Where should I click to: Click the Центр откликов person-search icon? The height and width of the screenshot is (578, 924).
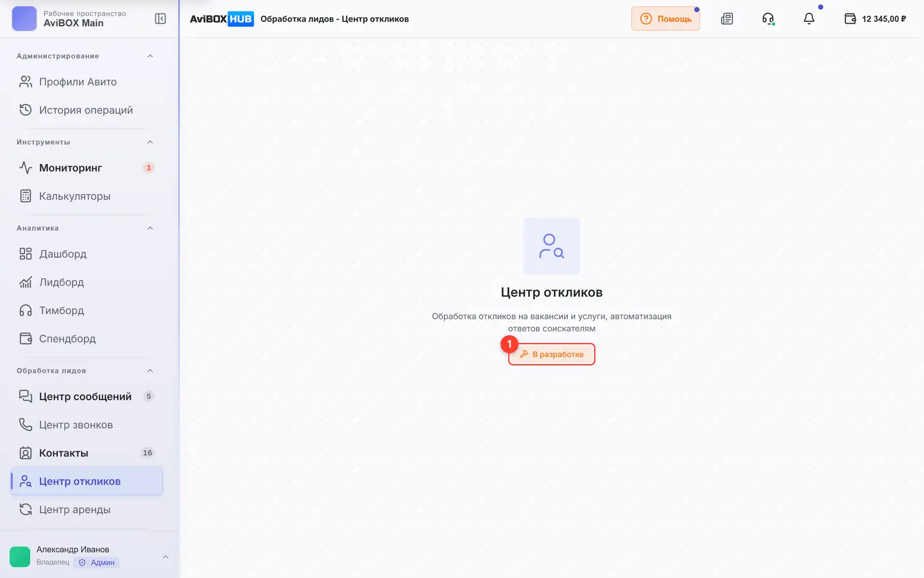point(26,481)
